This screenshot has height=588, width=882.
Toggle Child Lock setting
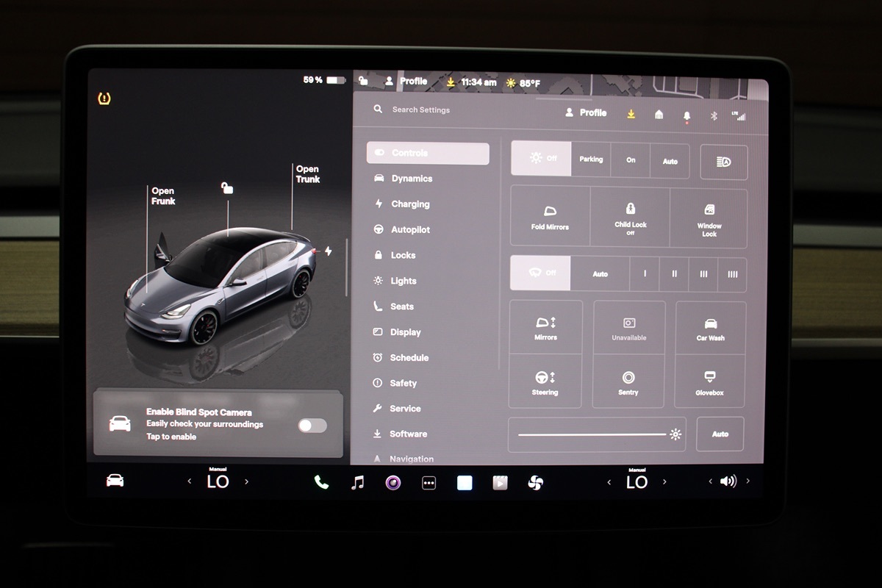pyautogui.click(x=630, y=218)
